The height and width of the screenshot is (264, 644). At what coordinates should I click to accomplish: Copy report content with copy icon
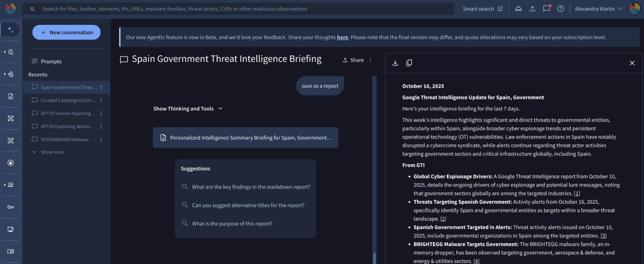(409, 63)
